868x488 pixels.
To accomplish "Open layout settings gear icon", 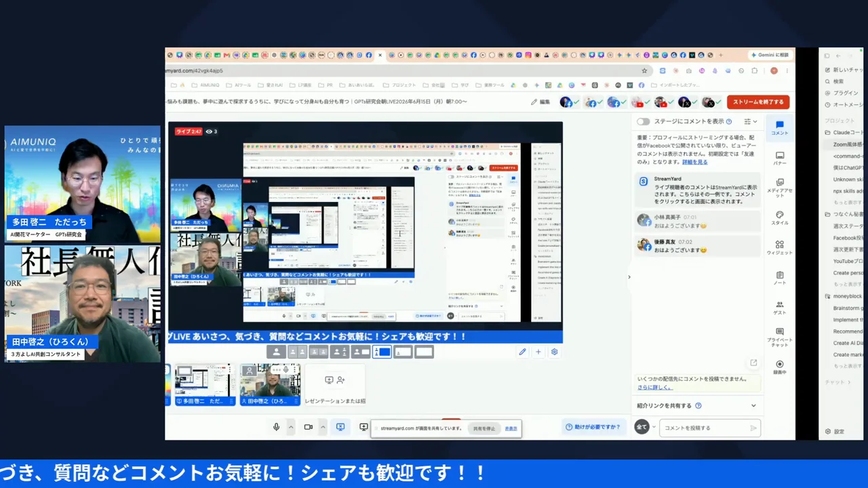I will (555, 352).
